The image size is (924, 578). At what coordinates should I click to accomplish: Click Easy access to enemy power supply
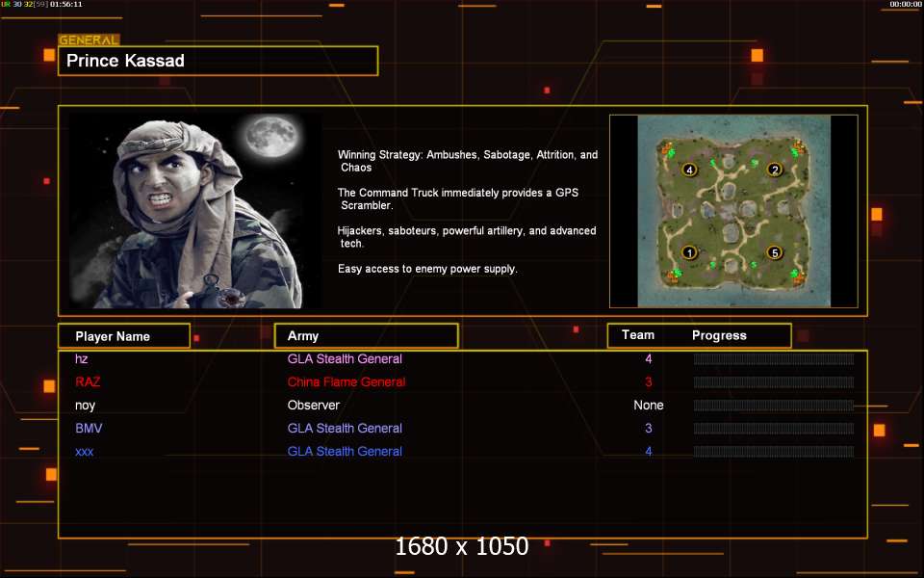(427, 269)
